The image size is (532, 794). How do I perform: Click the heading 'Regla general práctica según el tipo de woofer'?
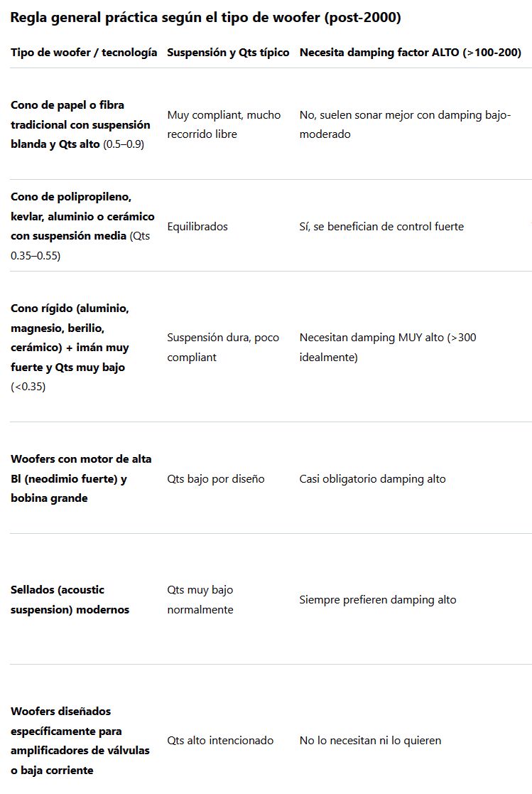pos(205,18)
